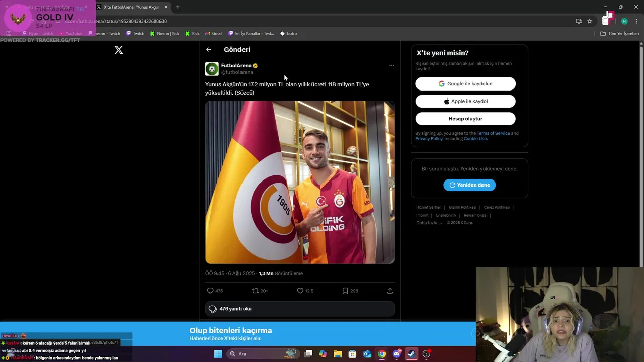
Task: Like the post via heart icon
Action: [300, 291]
